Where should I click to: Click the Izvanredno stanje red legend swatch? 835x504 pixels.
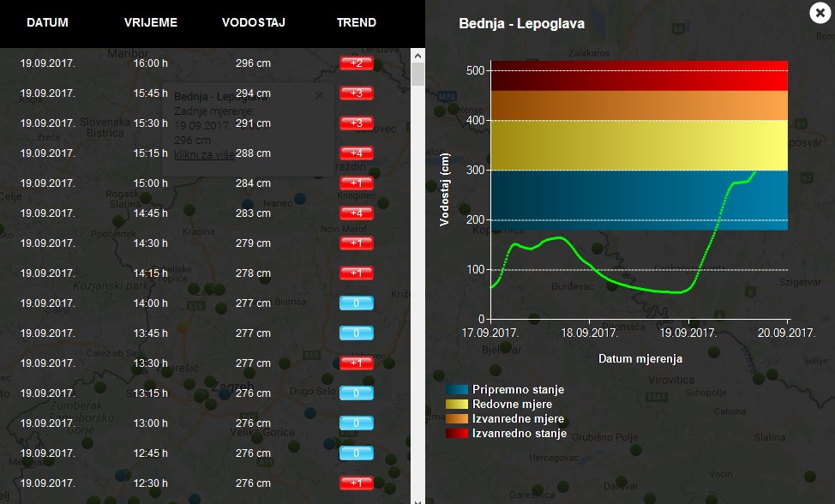[x=457, y=434]
